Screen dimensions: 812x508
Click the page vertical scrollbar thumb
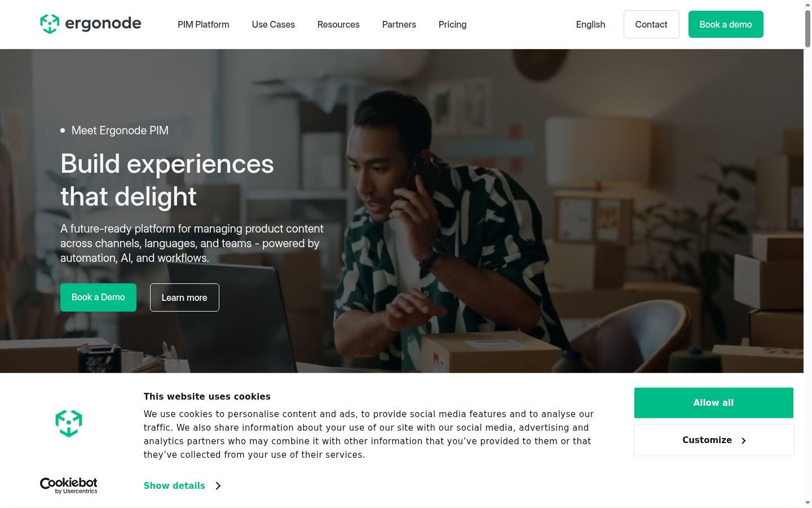pos(807,28)
